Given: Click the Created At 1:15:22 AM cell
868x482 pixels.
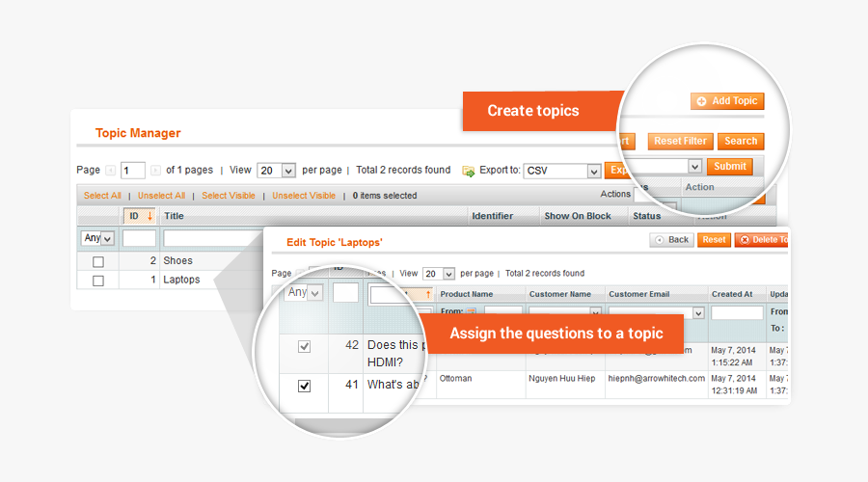Looking at the screenshot, I should tap(733, 357).
